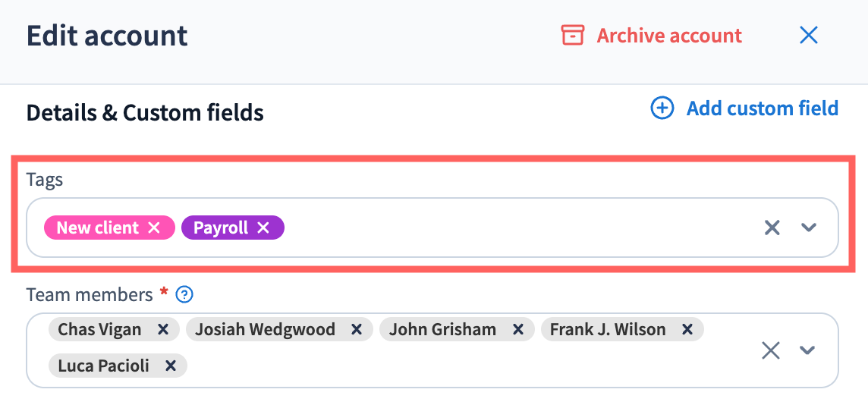This screenshot has width=868, height=405.
Task: Clear all tags with X icon
Action: [772, 228]
